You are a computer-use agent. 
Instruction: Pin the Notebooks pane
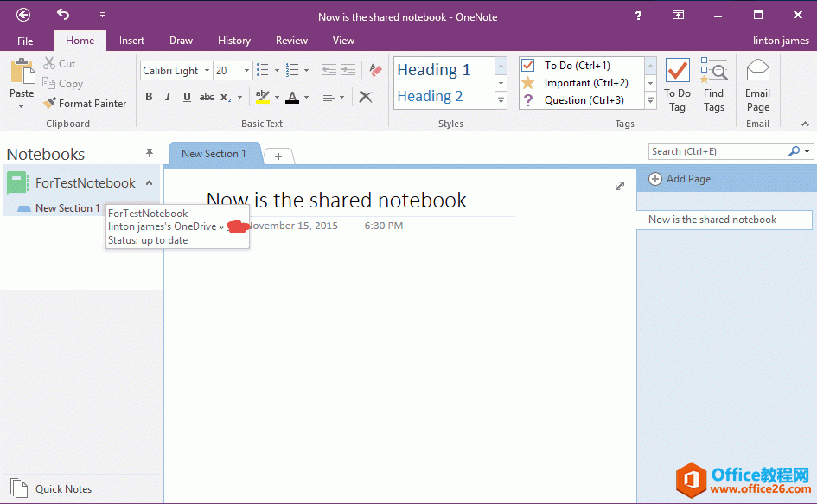pyautogui.click(x=149, y=154)
